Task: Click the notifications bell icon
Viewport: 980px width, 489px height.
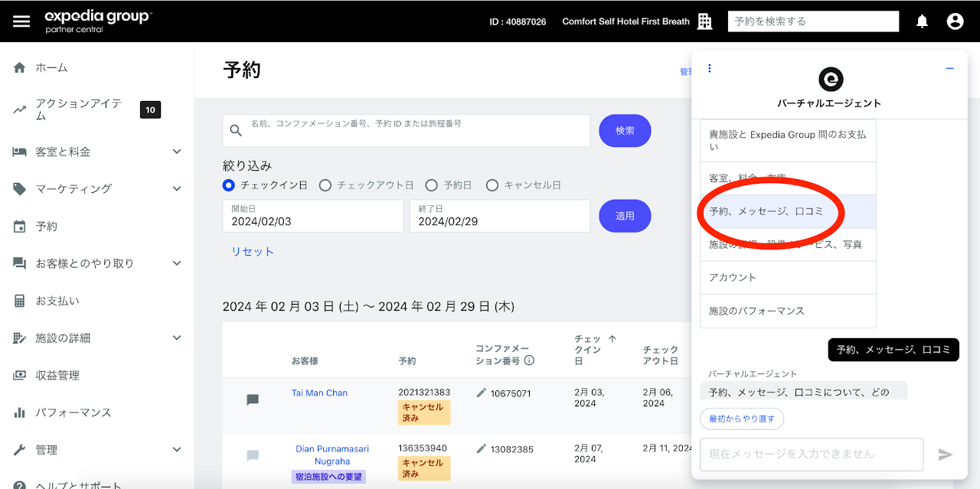Action: 922,21
